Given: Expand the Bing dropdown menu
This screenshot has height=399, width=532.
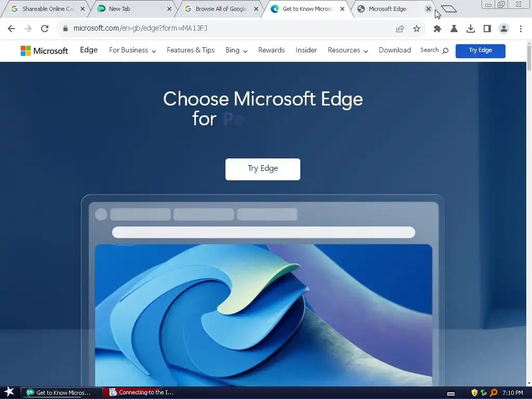Looking at the screenshot, I should point(236,50).
